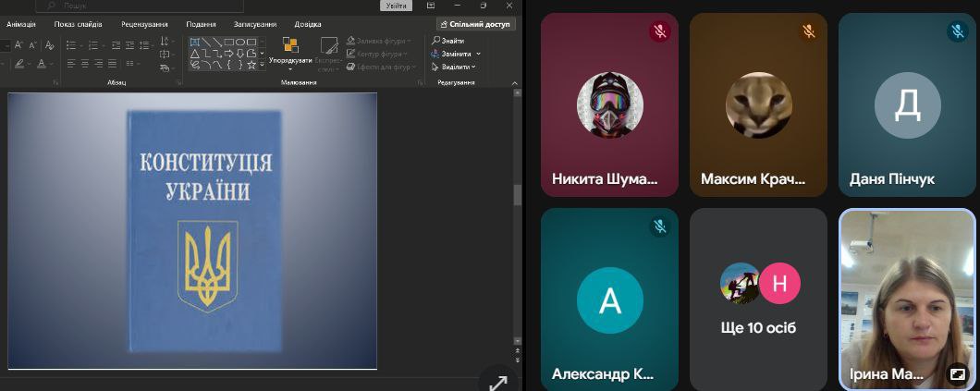The width and height of the screenshot is (980, 391).
Task: Open Анімація ribbon tab
Action: tap(21, 24)
